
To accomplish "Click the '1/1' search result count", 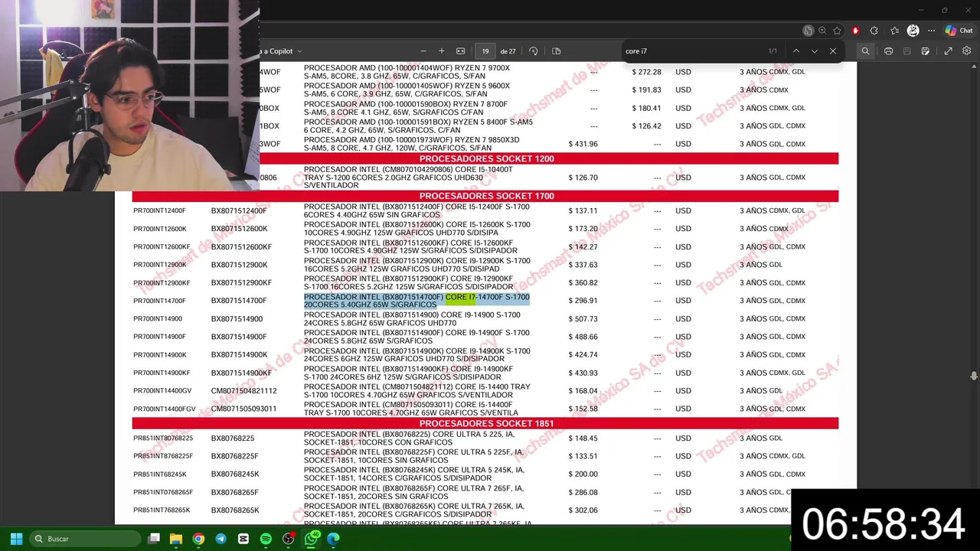I will [773, 51].
